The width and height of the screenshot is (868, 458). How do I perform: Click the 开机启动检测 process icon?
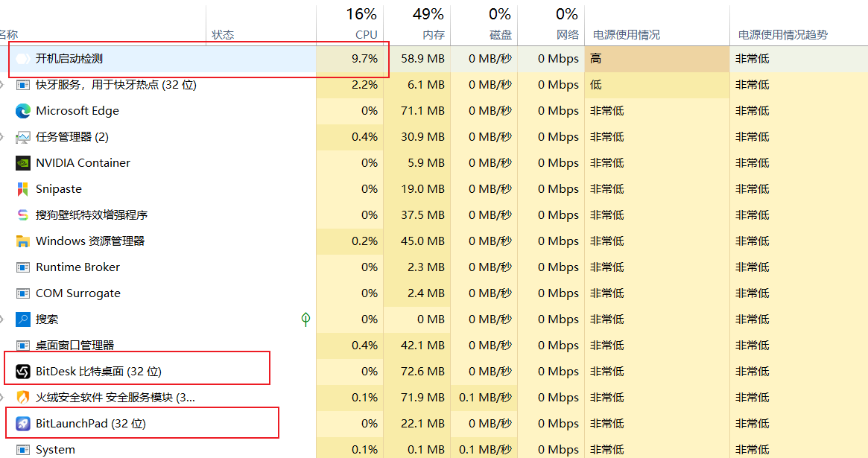pyautogui.click(x=23, y=58)
